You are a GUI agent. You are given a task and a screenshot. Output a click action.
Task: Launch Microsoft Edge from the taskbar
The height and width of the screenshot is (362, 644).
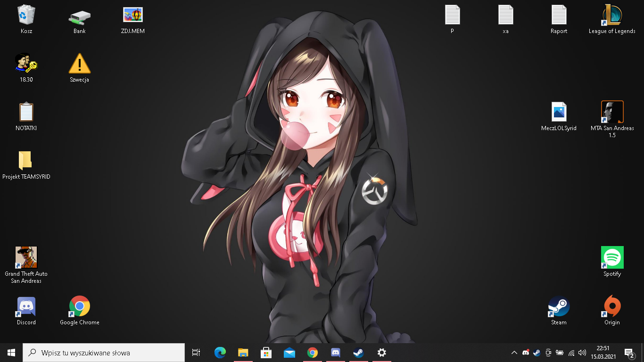pos(220,353)
